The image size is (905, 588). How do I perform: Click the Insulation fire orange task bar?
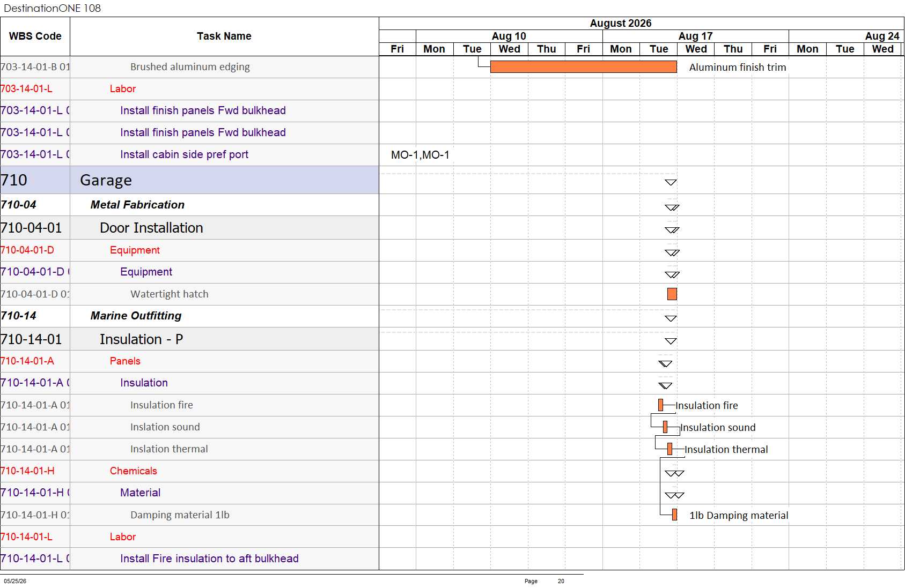tap(660, 405)
